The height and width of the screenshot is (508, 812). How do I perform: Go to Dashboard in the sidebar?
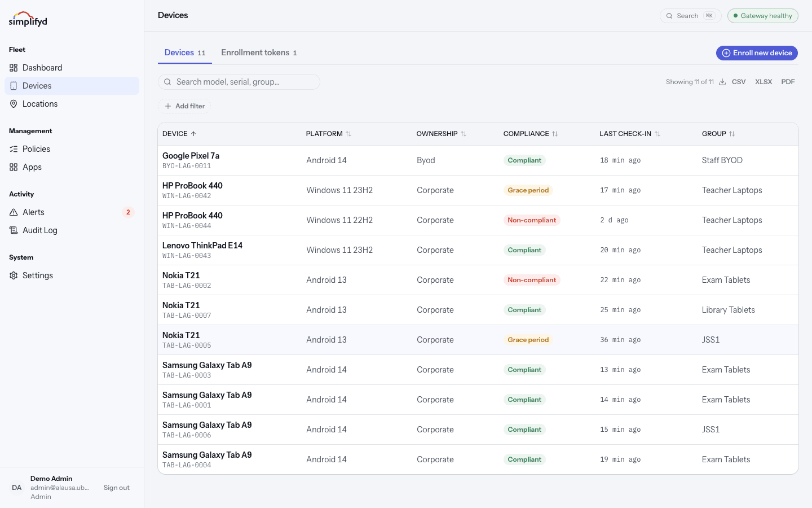point(72,68)
